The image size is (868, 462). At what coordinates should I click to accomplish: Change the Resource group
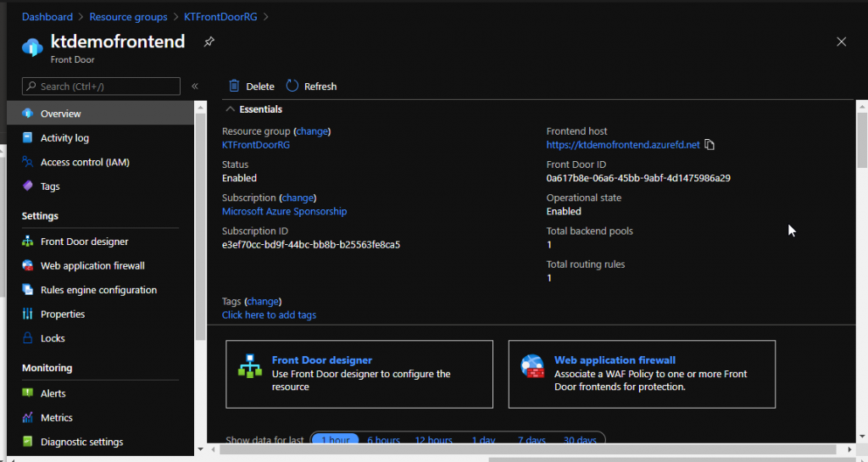[312, 131]
